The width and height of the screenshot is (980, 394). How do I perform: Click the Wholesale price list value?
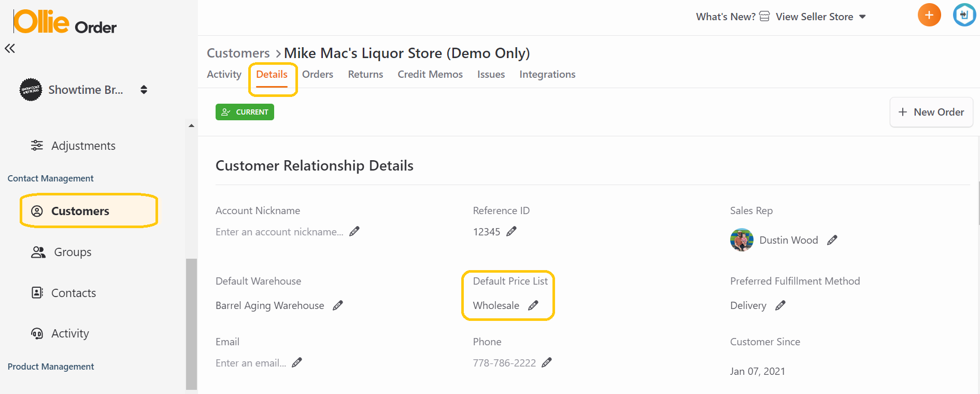click(x=496, y=305)
